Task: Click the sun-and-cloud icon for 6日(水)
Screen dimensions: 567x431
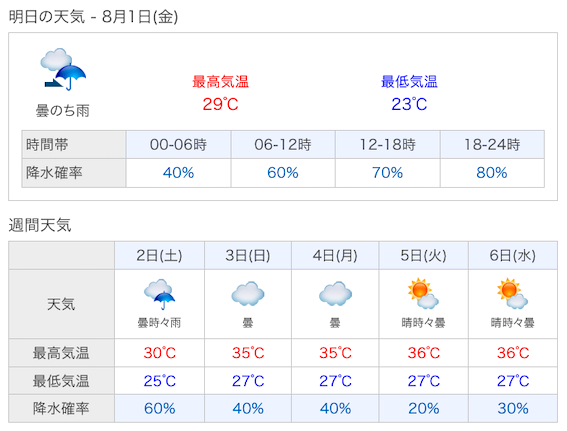Action: pyautogui.click(x=512, y=293)
